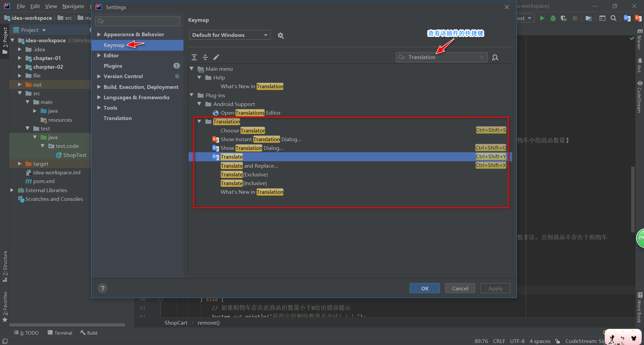Open the Navigate menu
Screen dimensions: 644x345
coord(73,6)
